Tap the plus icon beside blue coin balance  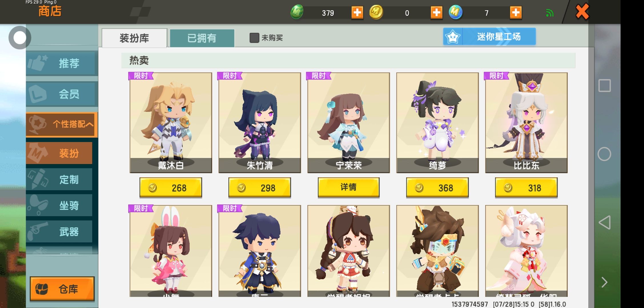(515, 13)
